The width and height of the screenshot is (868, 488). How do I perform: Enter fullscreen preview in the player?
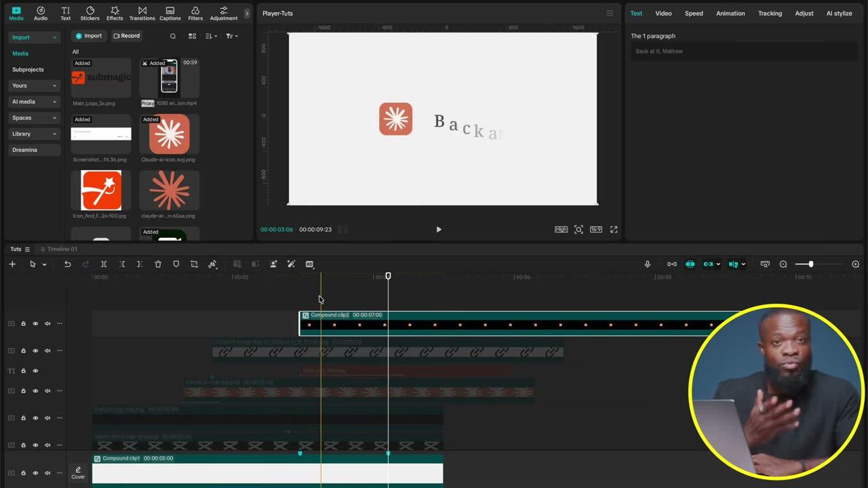click(x=614, y=230)
